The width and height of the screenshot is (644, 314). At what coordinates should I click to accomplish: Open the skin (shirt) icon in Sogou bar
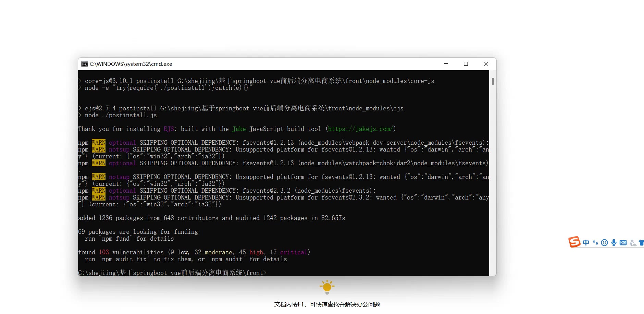coord(641,243)
